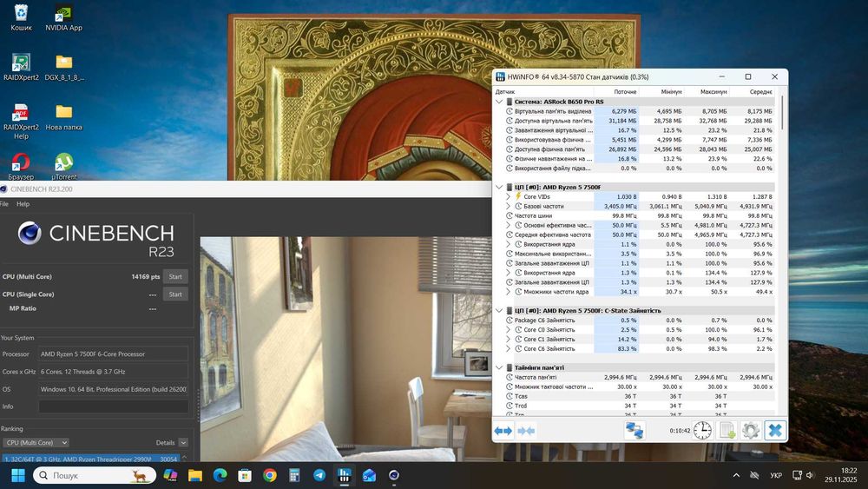Collapse the C-State Зайнятість section
The width and height of the screenshot is (868, 489).
pos(499,311)
